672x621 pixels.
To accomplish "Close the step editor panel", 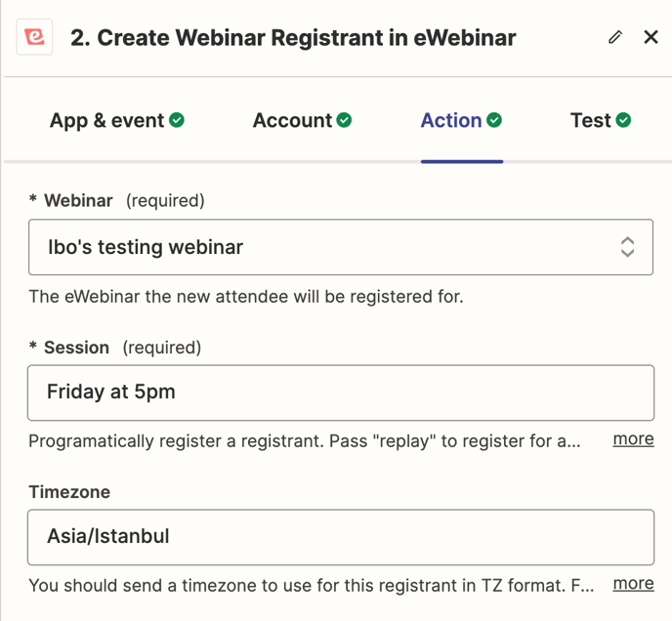I will (x=651, y=37).
